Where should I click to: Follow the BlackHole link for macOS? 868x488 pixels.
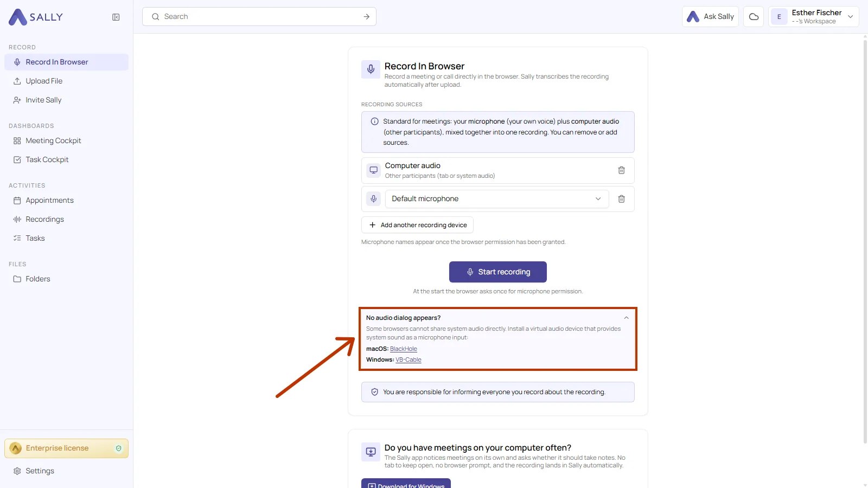pyautogui.click(x=404, y=349)
